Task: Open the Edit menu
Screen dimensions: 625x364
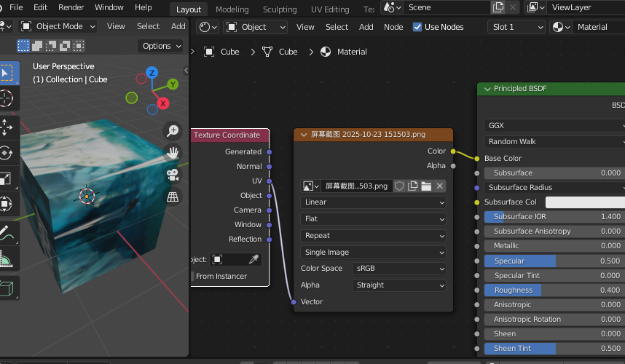Action: (x=40, y=7)
